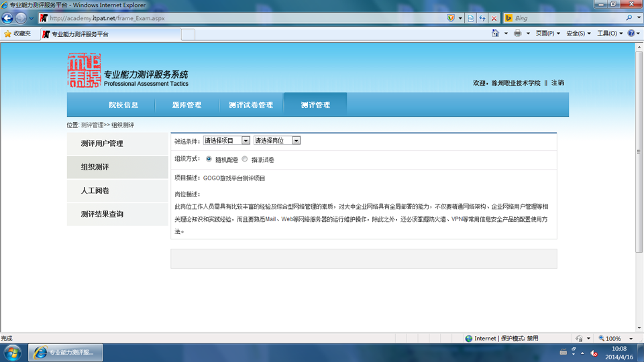Click the refresh page icon in address bar

point(482,18)
